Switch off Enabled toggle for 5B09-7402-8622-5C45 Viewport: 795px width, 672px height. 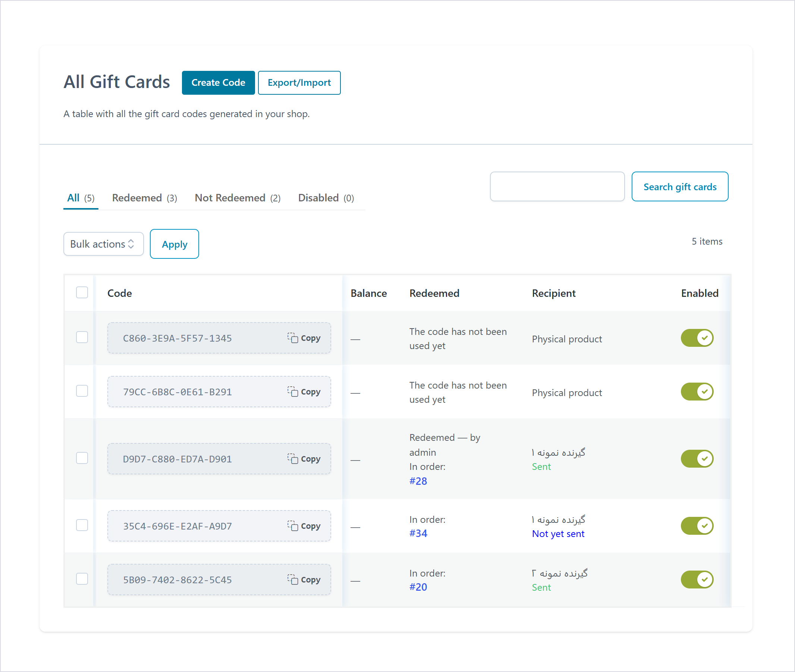[697, 580]
